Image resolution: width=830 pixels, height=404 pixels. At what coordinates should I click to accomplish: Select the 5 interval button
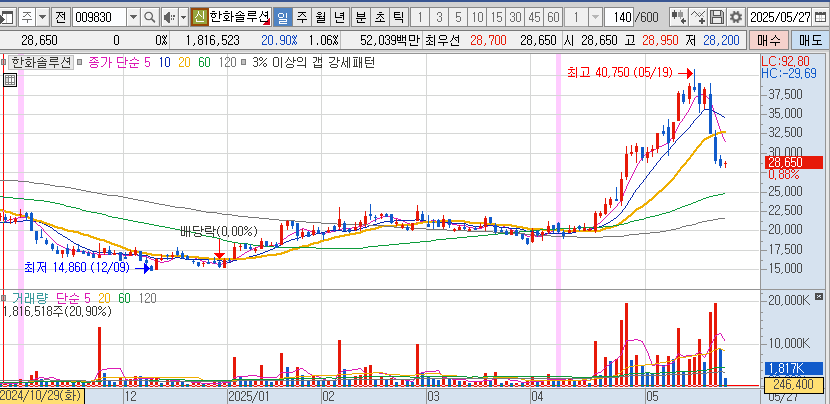point(458,17)
